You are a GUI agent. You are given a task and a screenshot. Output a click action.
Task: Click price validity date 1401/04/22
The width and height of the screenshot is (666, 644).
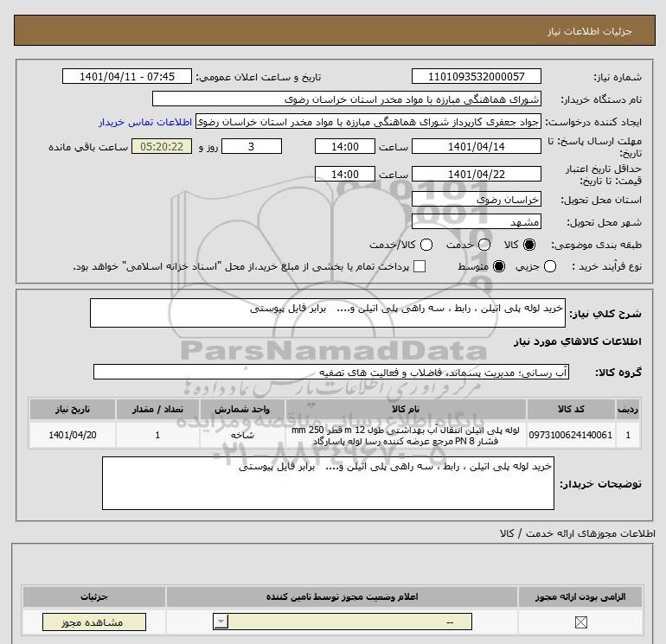coord(476,174)
